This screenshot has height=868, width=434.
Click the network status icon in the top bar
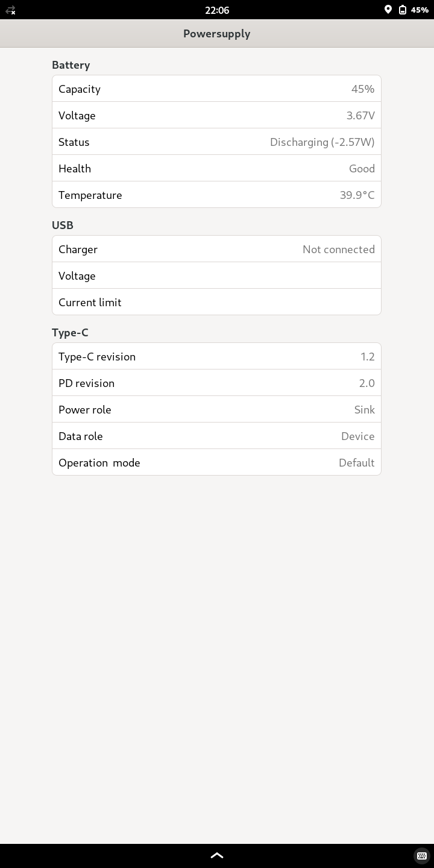coord(10,10)
